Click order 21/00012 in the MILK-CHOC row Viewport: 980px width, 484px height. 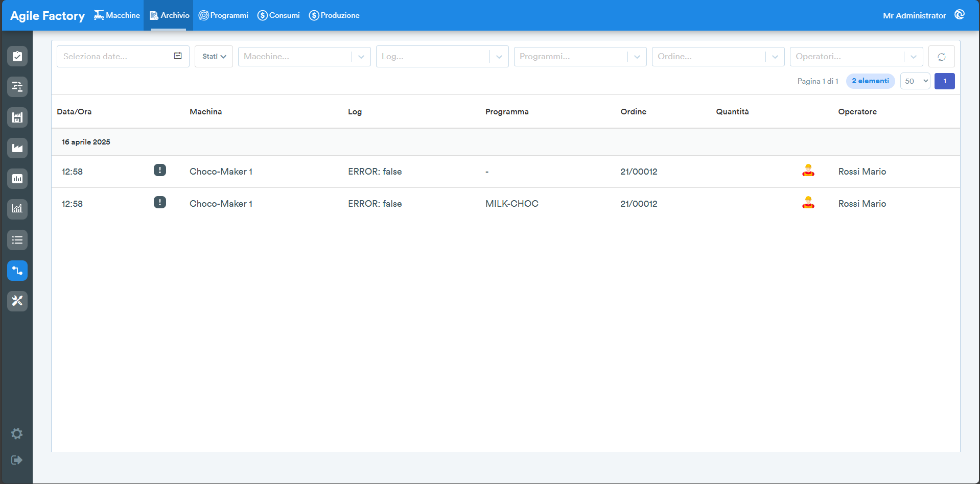click(639, 204)
